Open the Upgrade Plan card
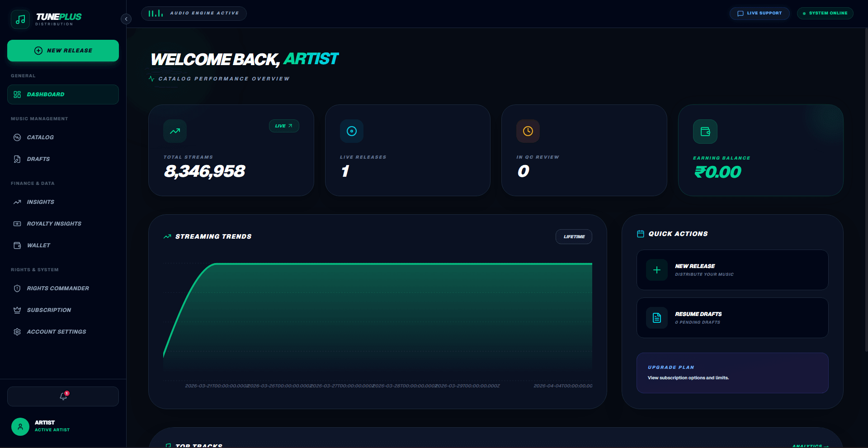Viewport: 868px width, 448px height. (732, 373)
